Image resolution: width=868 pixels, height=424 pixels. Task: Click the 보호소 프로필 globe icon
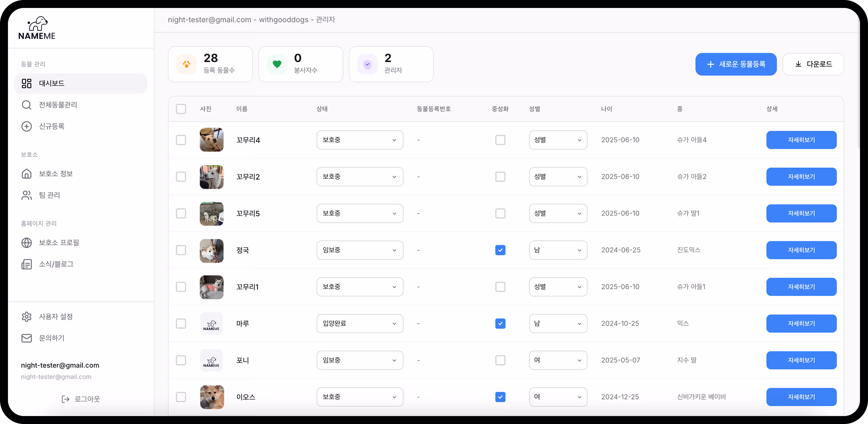(x=27, y=243)
